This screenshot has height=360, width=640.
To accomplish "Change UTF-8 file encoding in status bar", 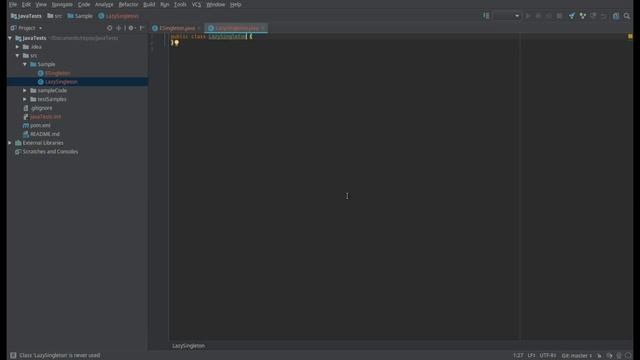I will click(548, 356).
